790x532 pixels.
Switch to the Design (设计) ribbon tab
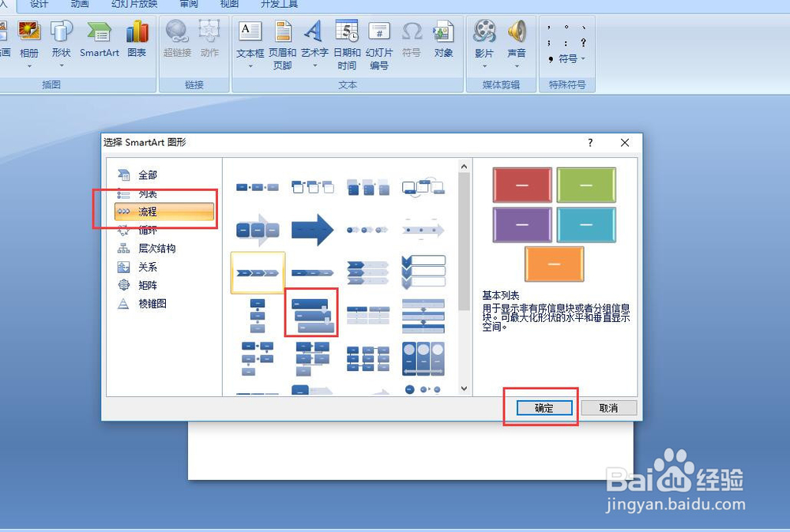click(39, 4)
